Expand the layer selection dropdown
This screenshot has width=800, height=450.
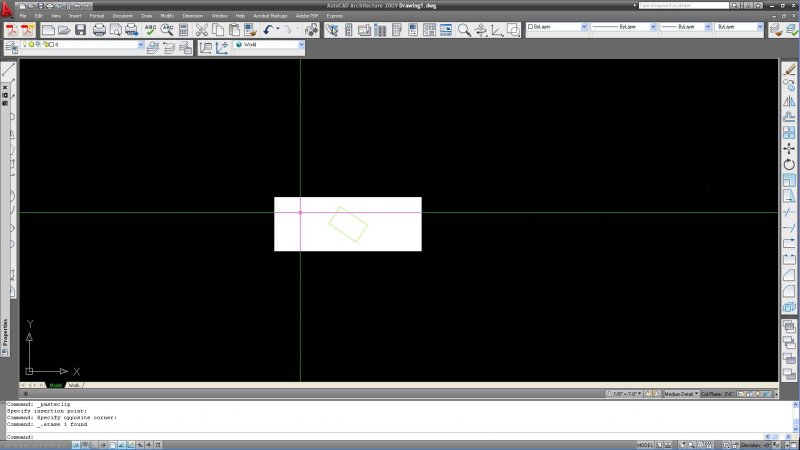coord(140,45)
